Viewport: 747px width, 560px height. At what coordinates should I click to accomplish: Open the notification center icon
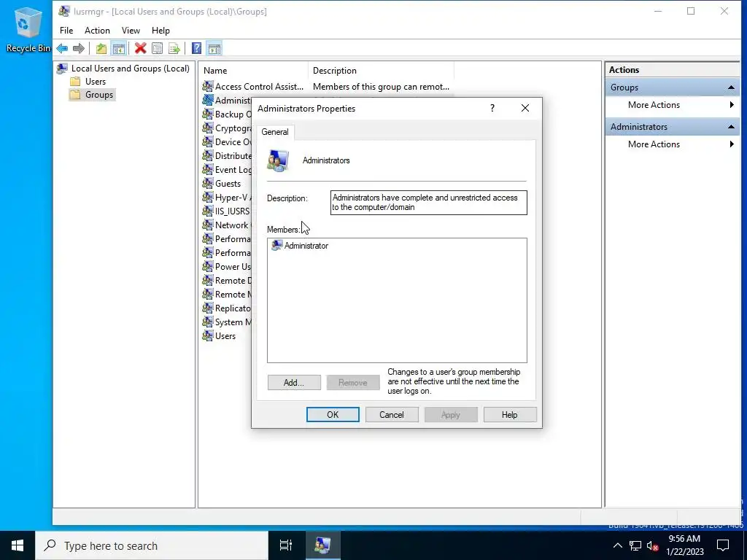click(x=723, y=545)
